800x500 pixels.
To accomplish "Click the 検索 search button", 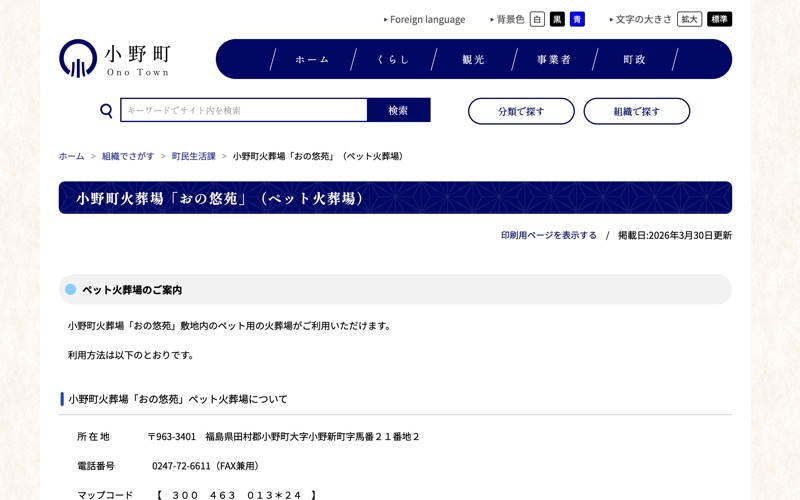I will click(398, 110).
